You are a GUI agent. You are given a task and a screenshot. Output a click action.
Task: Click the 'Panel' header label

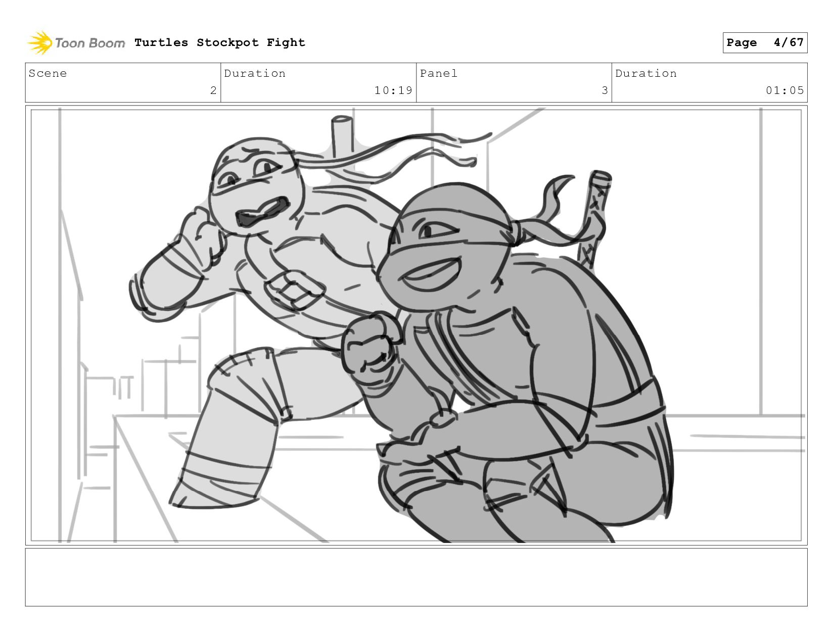coord(439,74)
